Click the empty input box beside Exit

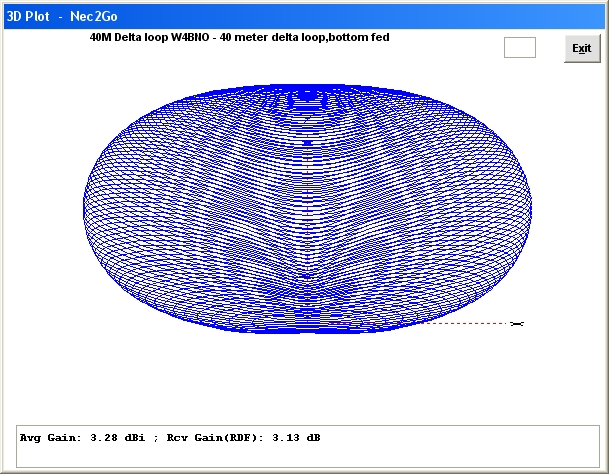520,47
